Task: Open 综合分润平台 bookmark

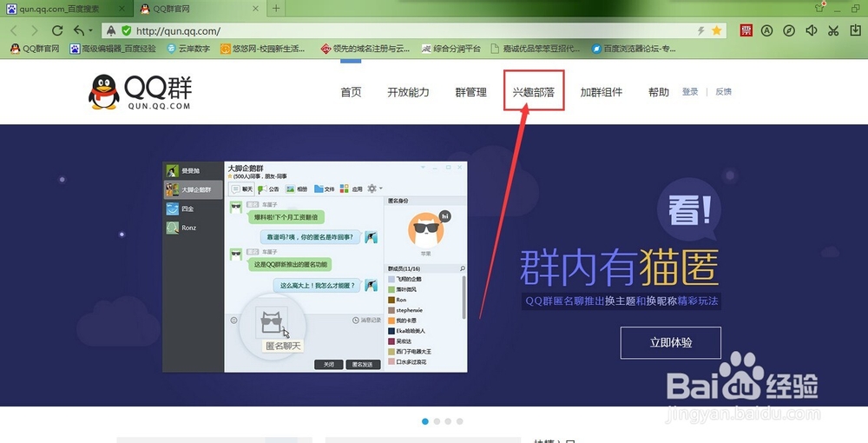Action: (451, 49)
